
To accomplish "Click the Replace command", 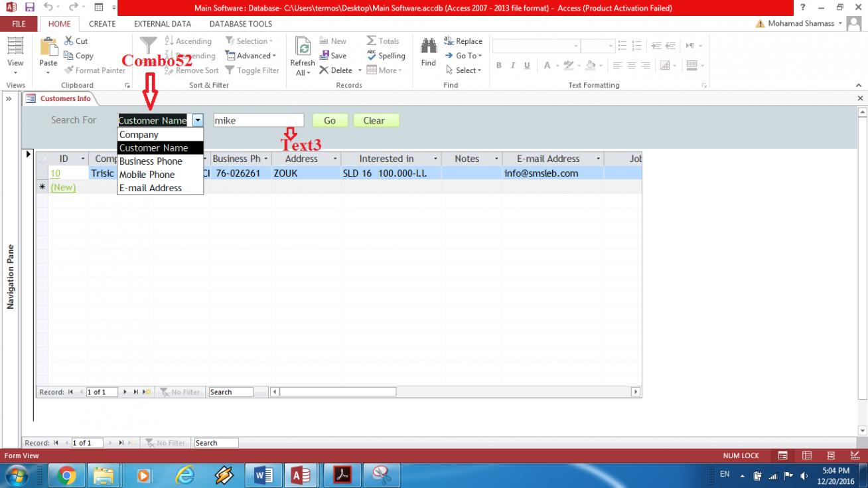I will [x=463, y=41].
